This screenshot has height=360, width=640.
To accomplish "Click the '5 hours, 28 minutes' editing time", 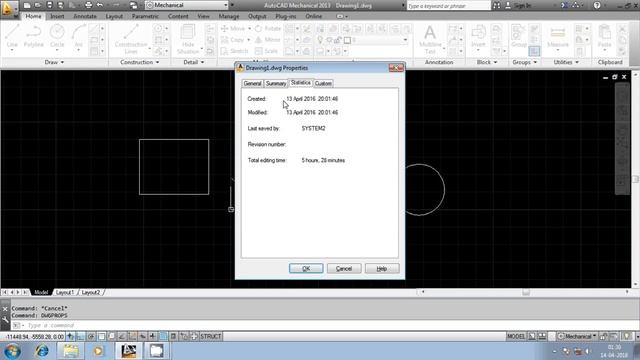I will pos(323,160).
